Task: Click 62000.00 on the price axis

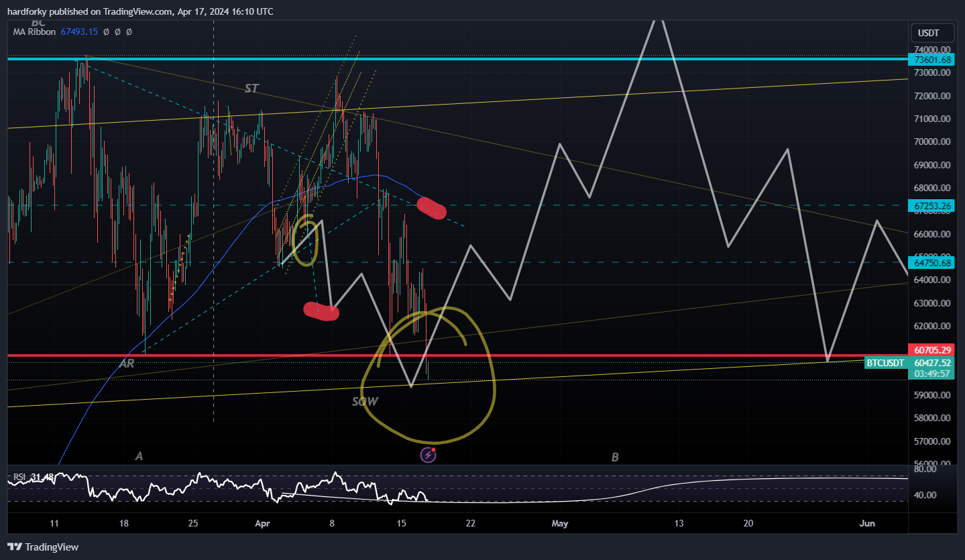Action: (931, 326)
